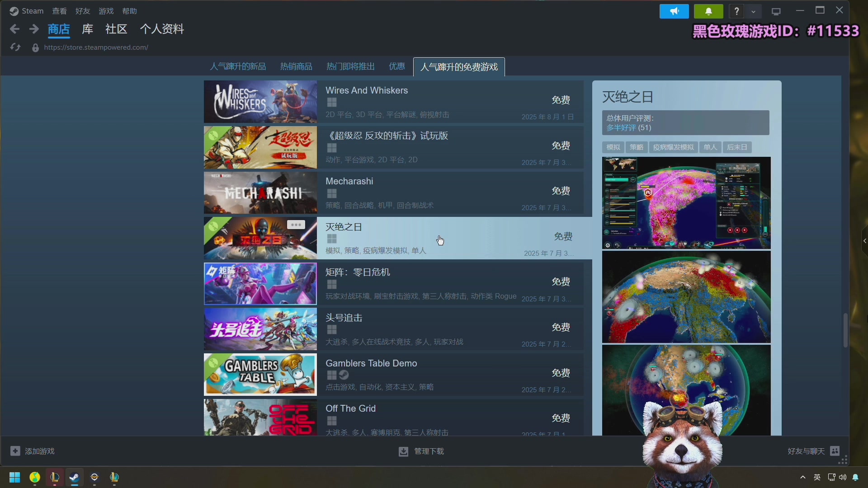The height and width of the screenshot is (488, 868).
Task: Click the 头号追击 game title
Action: [x=344, y=318]
